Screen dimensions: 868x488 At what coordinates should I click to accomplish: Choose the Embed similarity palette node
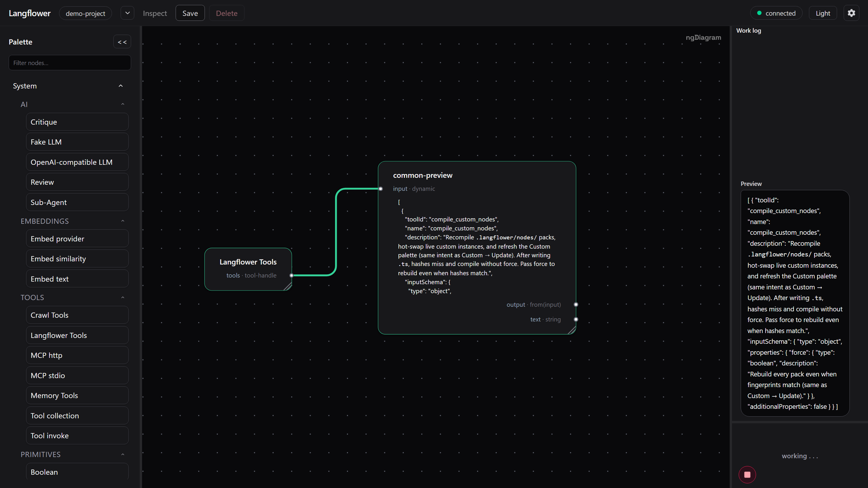(x=77, y=259)
